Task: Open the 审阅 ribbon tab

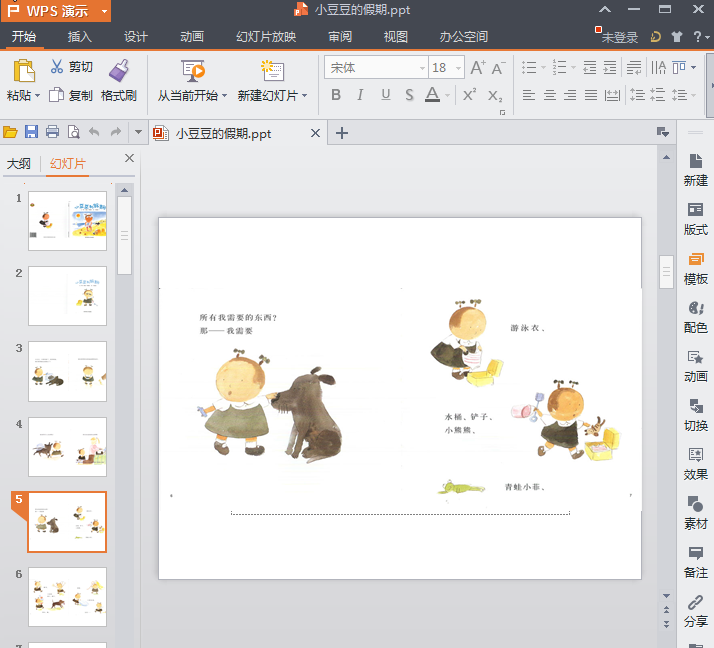Action: [340, 36]
